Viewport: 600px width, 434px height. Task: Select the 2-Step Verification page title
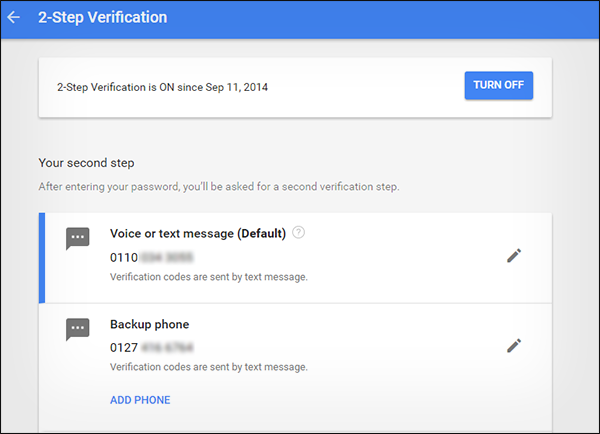click(103, 17)
